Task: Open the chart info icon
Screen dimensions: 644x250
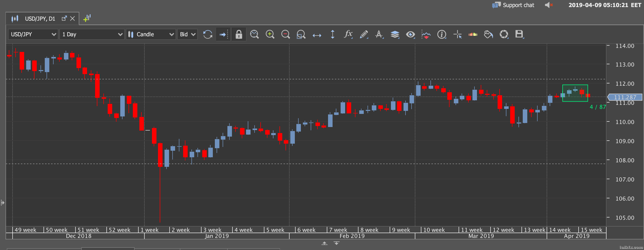Action: tap(441, 34)
